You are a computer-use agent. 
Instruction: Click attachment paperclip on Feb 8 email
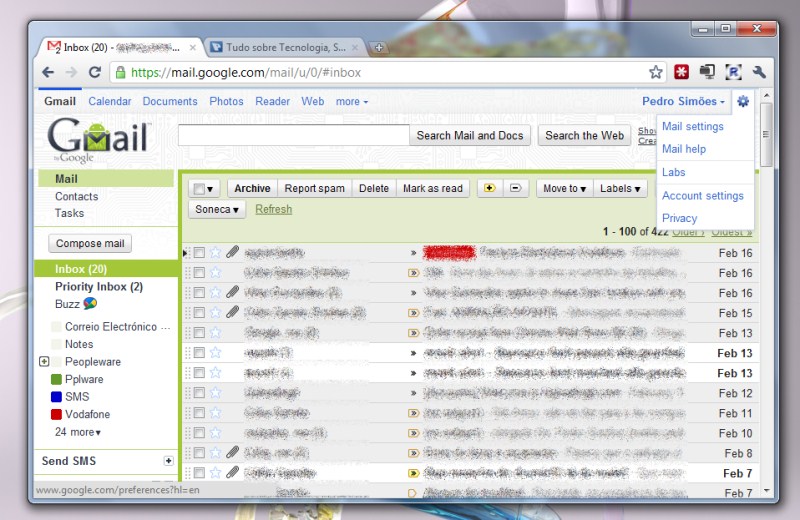tap(232, 452)
